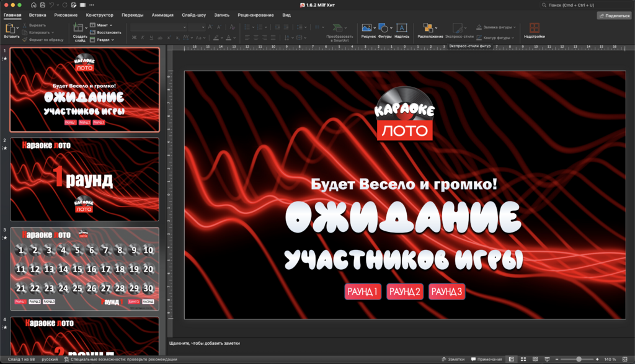Open more quick access options (three dots)
635x364 pixels.
click(x=92, y=5)
